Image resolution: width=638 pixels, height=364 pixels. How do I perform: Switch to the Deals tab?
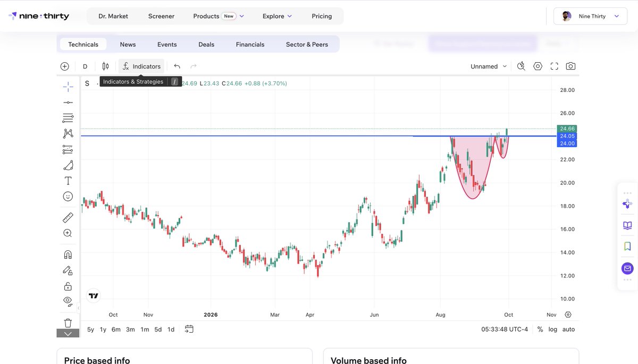click(206, 44)
